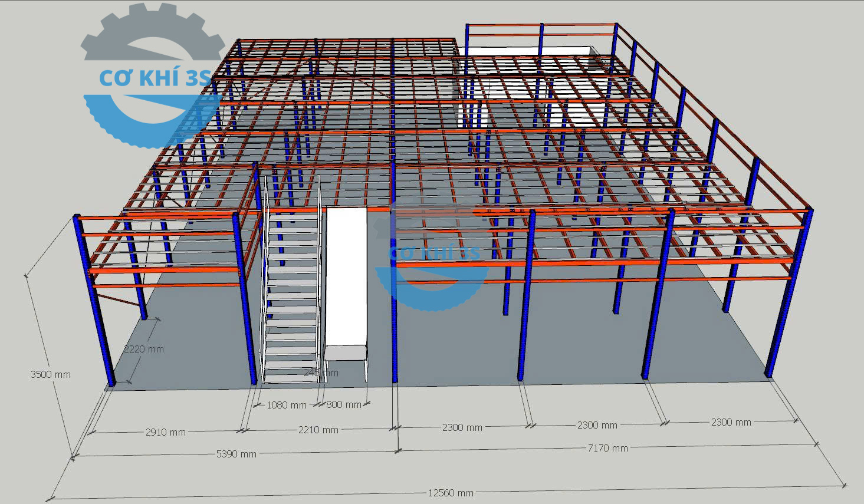Click the center CƠ KHÍ 3S watermark

(435, 252)
